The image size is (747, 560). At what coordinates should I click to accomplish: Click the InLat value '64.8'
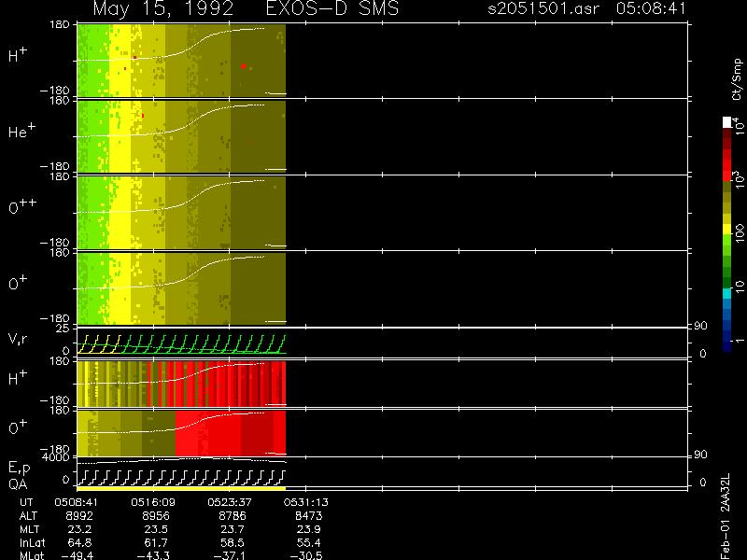point(79,542)
